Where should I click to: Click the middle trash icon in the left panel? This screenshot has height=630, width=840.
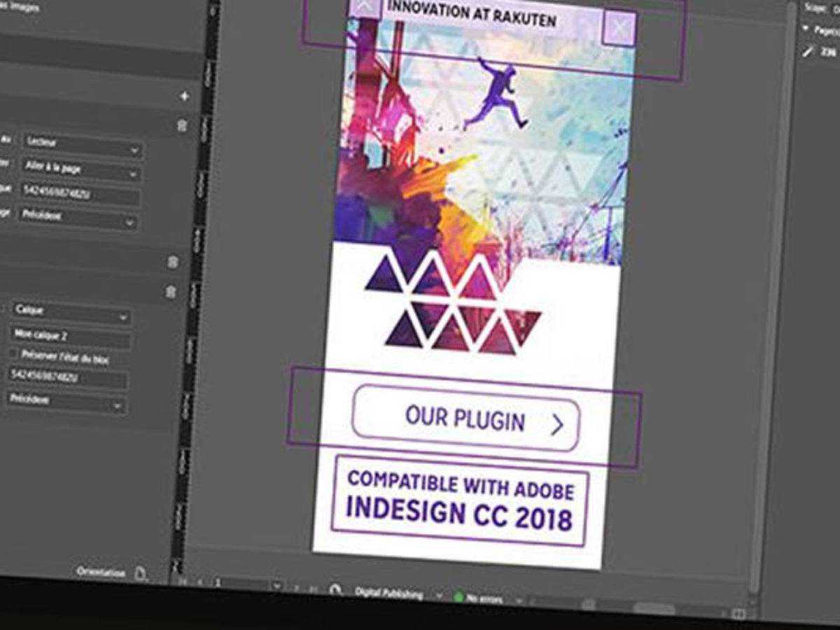tap(173, 262)
